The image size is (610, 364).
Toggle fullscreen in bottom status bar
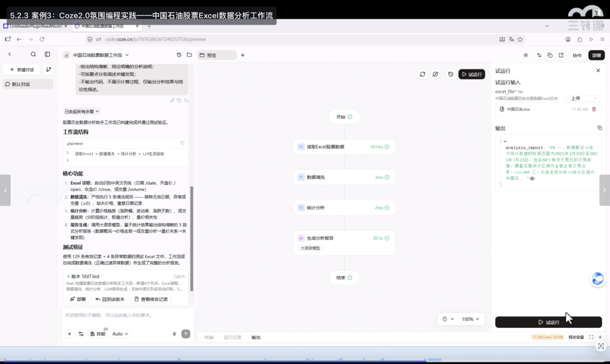(591, 337)
